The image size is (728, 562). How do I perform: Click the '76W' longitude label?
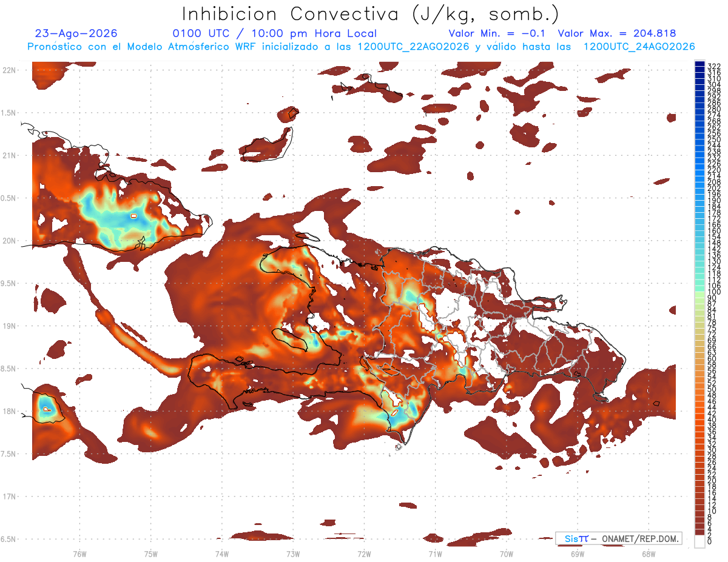click(79, 554)
